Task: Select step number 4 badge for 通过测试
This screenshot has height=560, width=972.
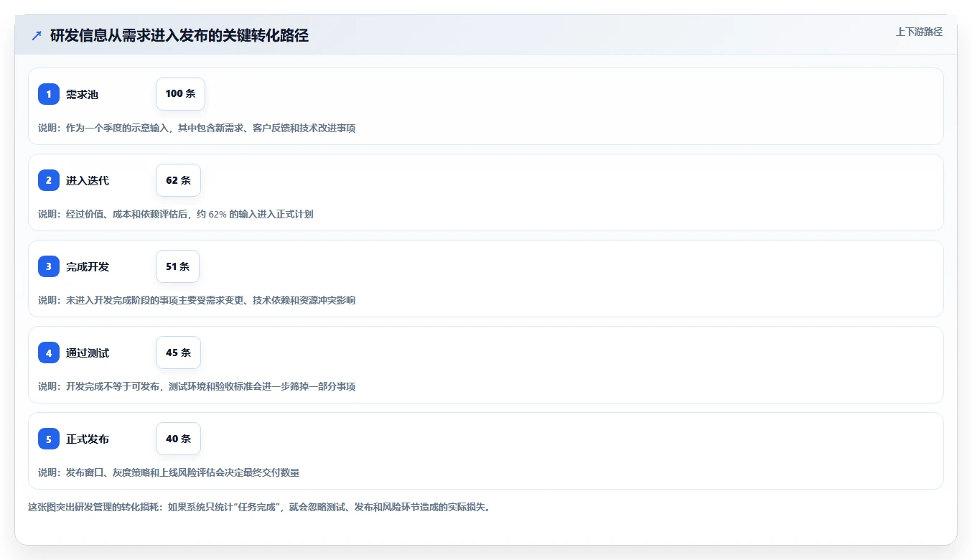Action: click(x=49, y=353)
